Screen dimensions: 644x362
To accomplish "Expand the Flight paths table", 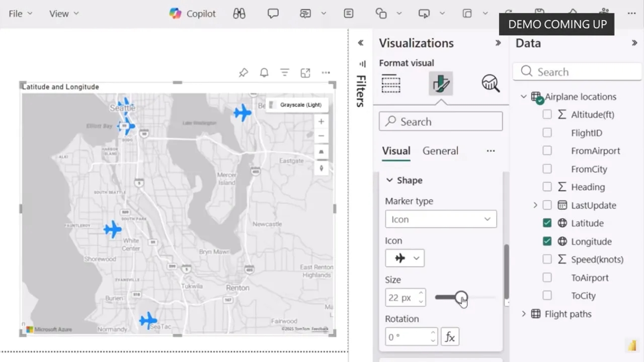I will tap(524, 314).
